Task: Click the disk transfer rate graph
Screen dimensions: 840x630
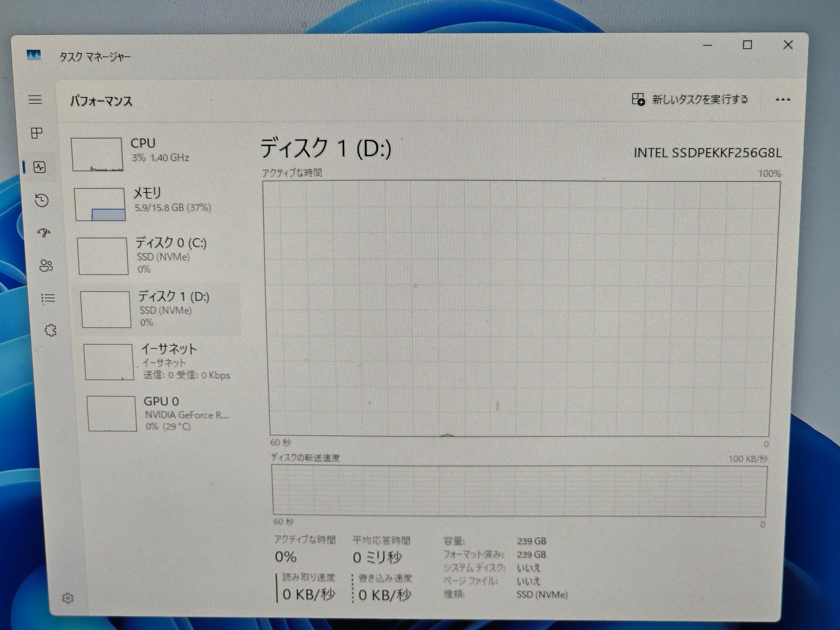Action: pyautogui.click(x=519, y=491)
